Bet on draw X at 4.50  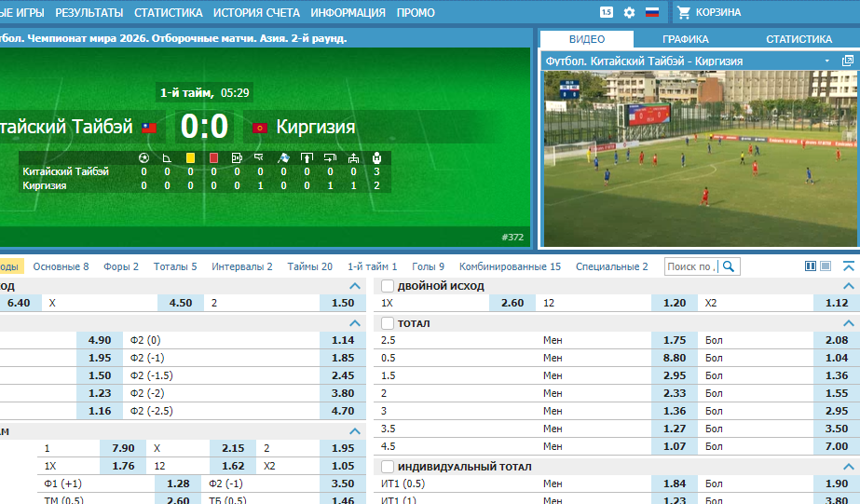pos(181,303)
